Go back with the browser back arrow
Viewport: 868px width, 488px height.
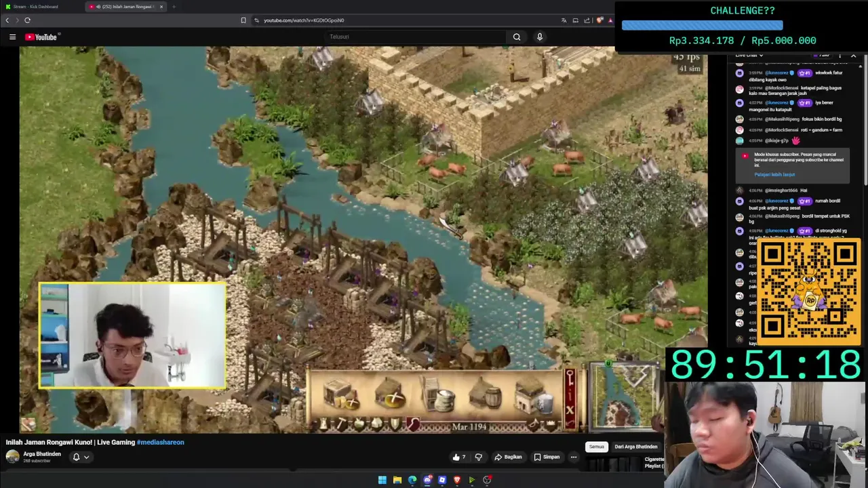(x=7, y=20)
